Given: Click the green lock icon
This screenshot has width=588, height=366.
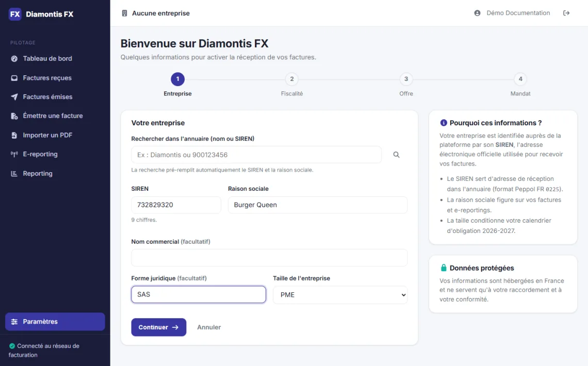Looking at the screenshot, I should pos(444,268).
